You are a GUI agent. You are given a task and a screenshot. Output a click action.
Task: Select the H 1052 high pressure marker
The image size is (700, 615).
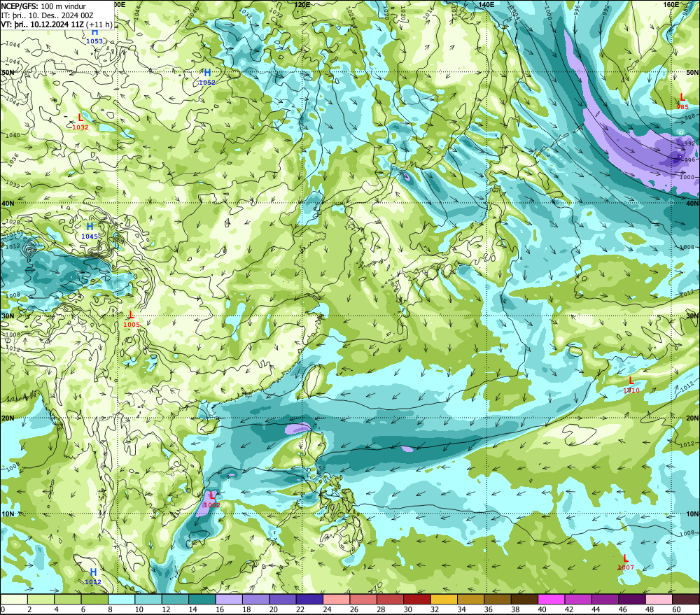(x=207, y=77)
